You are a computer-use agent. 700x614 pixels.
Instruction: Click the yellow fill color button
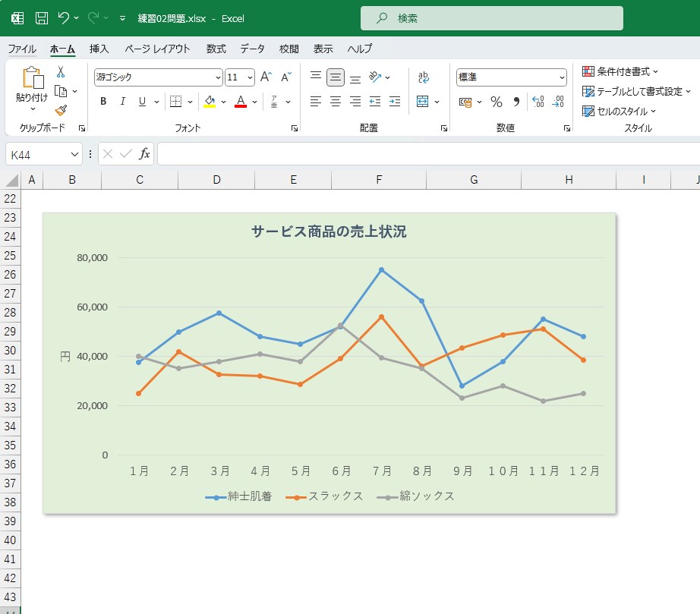[x=210, y=102]
